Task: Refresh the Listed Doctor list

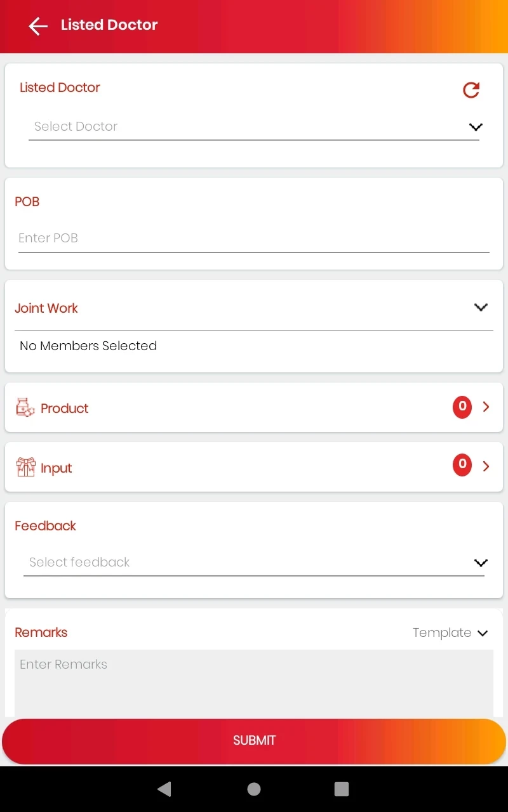Action: point(471,90)
